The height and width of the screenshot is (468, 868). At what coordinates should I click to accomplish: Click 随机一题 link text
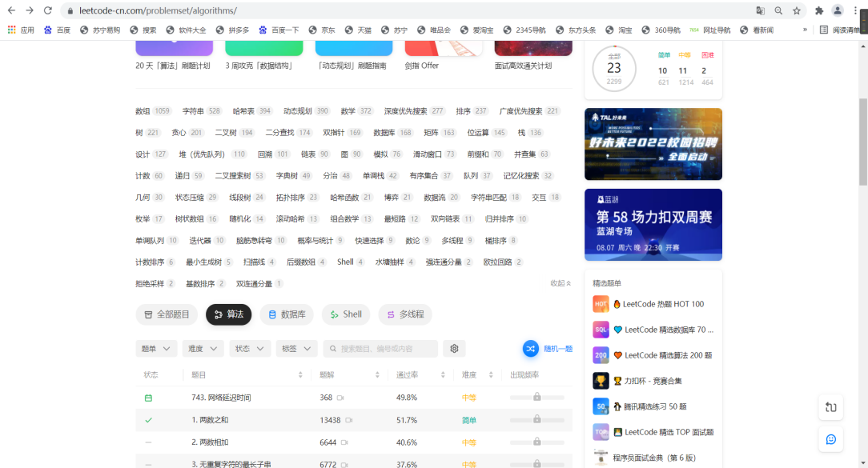[558, 349]
